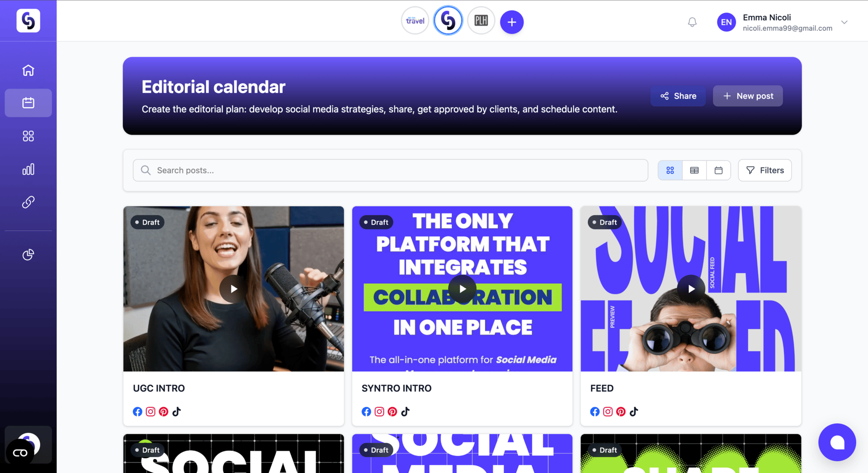Open the Links sidebar icon

click(x=28, y=202)
